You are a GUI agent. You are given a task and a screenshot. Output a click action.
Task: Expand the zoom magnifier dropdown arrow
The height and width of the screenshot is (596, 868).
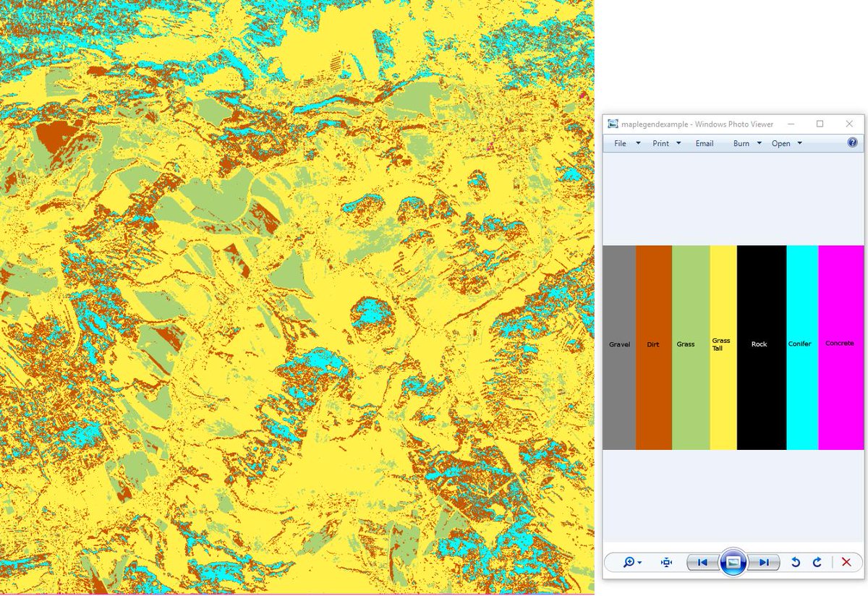640,563
